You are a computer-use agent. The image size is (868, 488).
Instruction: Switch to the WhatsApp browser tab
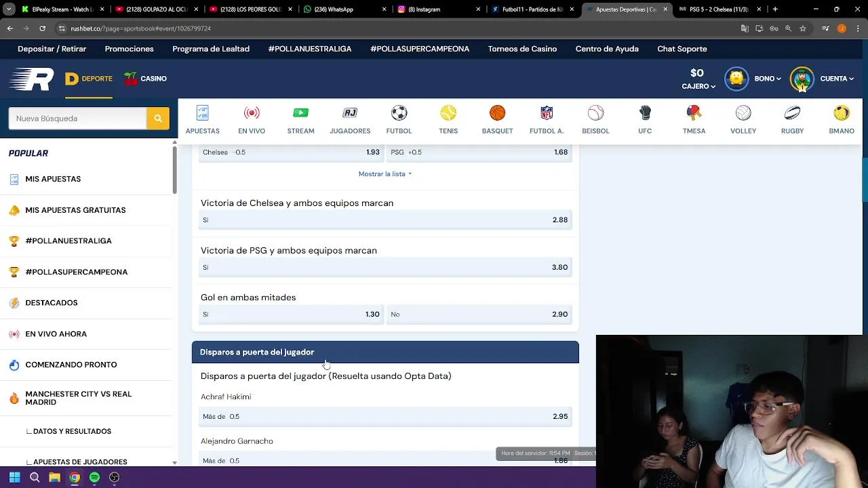[x=345, y=9]
